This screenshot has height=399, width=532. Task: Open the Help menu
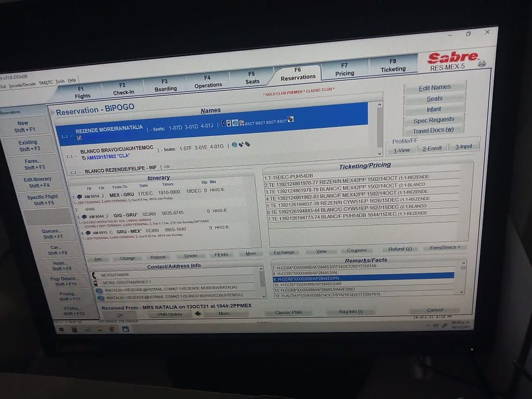click(x=72, y=80)
